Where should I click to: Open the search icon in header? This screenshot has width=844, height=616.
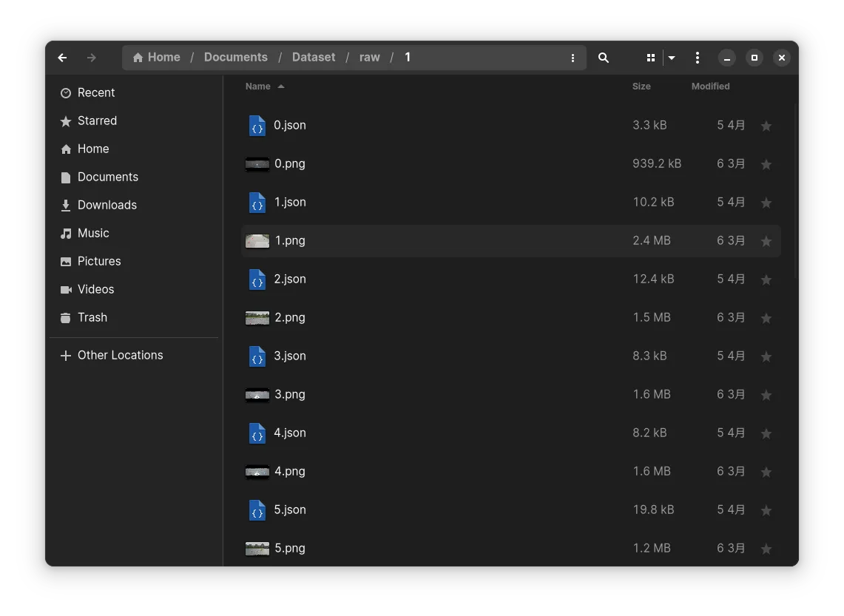click(x=604, y=58)
